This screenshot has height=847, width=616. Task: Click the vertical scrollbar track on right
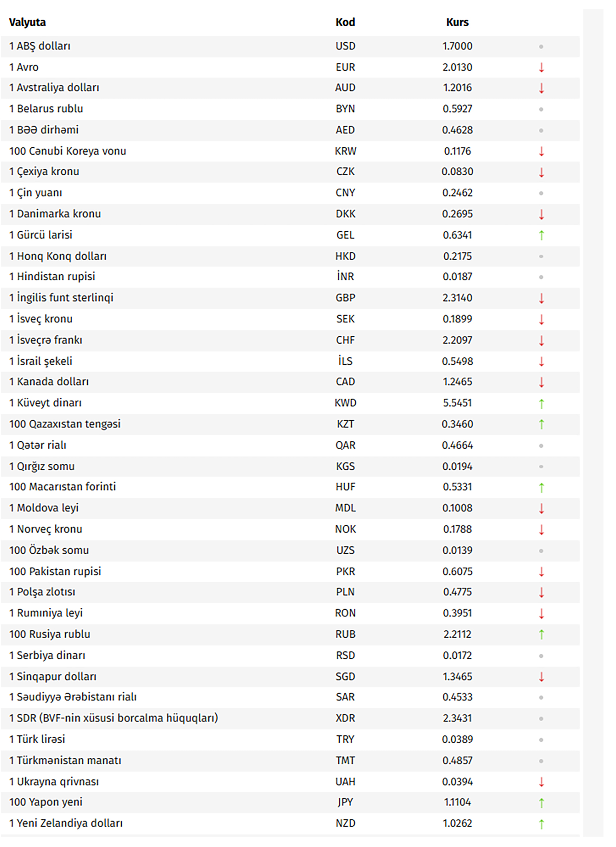point(593,422)
